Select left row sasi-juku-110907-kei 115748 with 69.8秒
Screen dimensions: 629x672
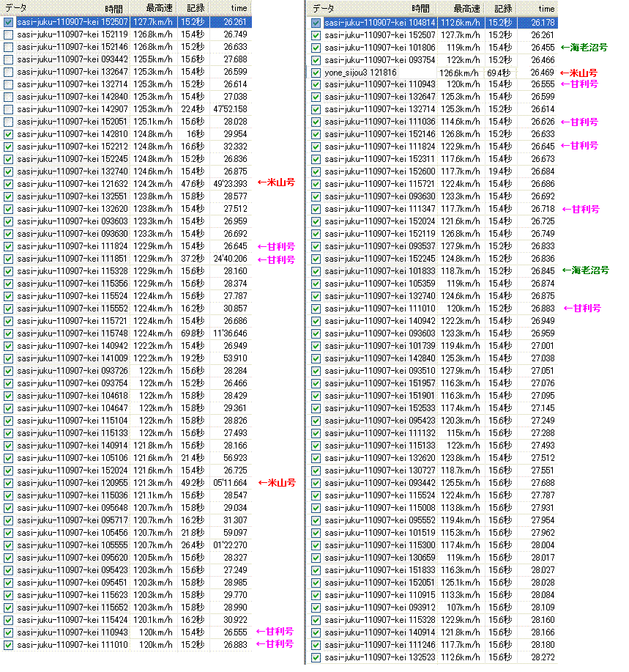click(x=127, y=333)
